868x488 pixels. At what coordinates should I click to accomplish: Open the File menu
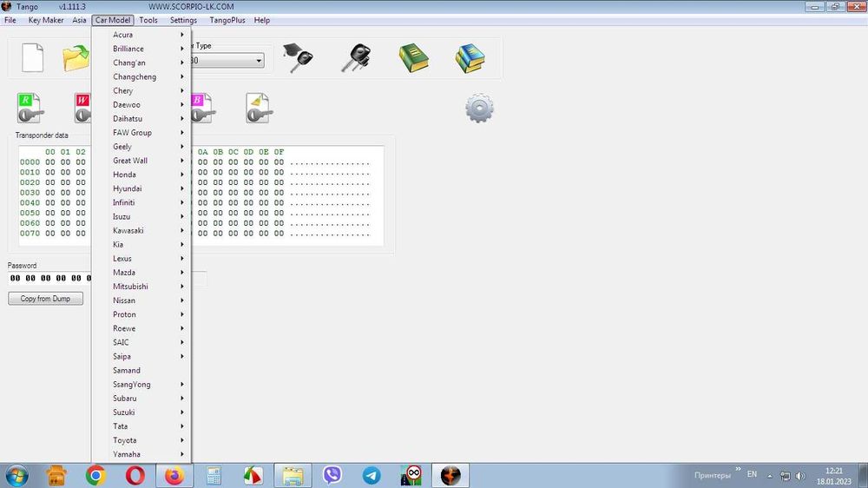(10, 20)
